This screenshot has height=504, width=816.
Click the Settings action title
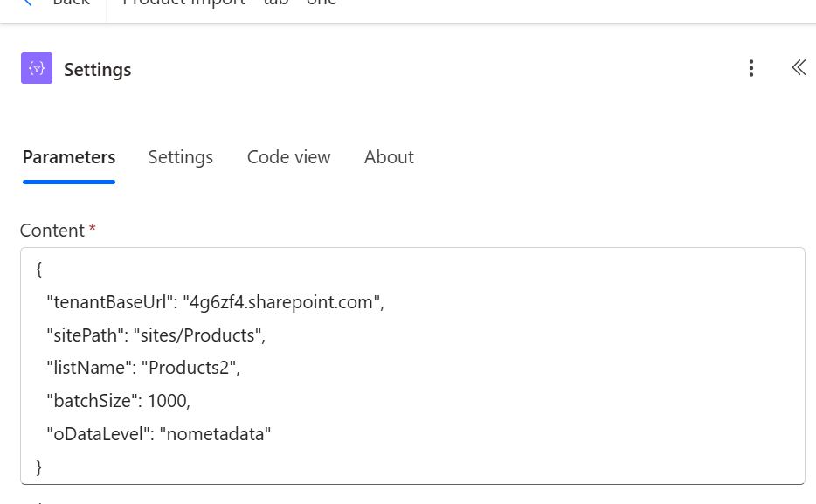coord(98,70)
